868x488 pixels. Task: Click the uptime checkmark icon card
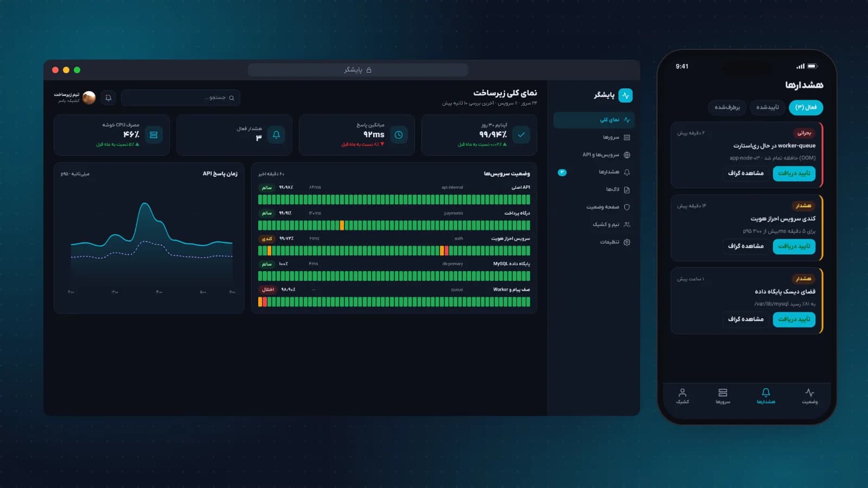pyautogui.click(x=521, y=134)
